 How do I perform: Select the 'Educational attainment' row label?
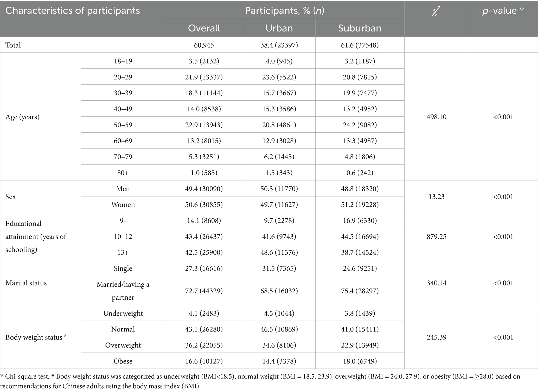[x=36, y=237]
